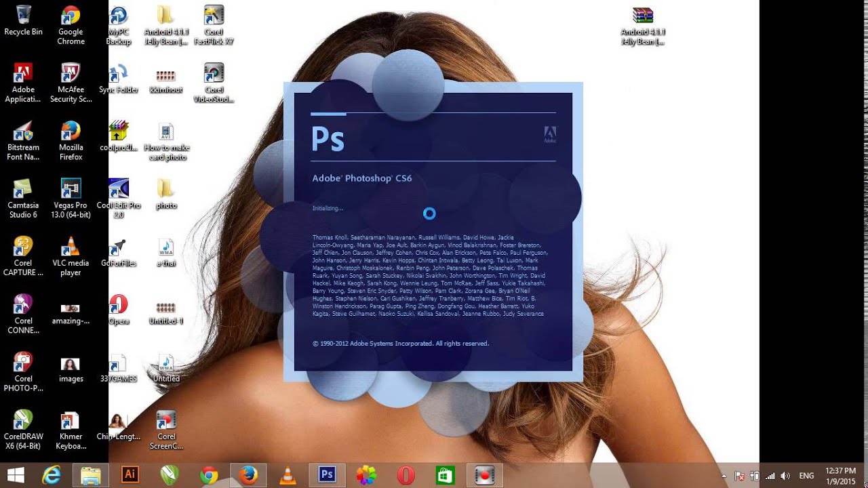Click the Ps logo on splash screen
This screenshot has width=868, height=488.
point(328,138)
